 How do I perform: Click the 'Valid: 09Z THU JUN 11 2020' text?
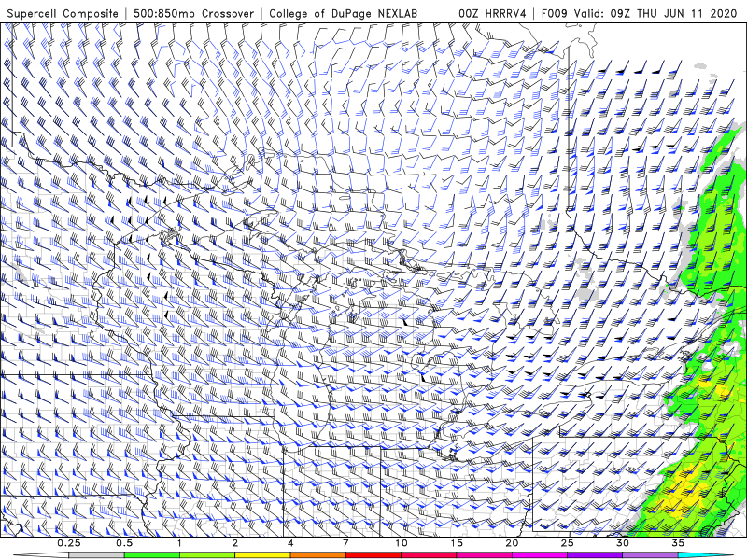point(655,13)
